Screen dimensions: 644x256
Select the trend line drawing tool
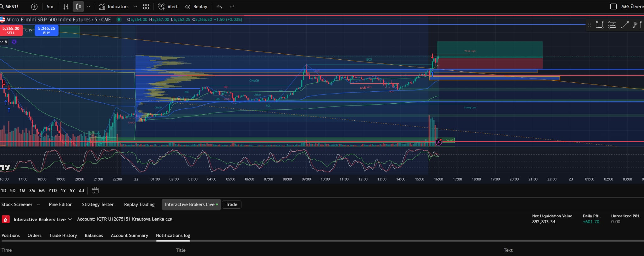coord(625,25)
